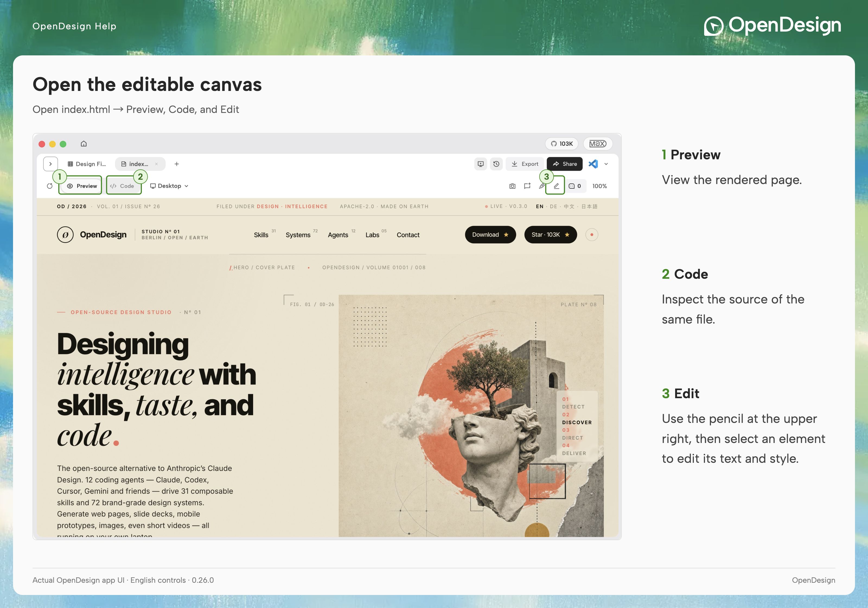868x608 pixels.
Task: Select the highlighter marker tool
Action: click(x=542, y=186)
